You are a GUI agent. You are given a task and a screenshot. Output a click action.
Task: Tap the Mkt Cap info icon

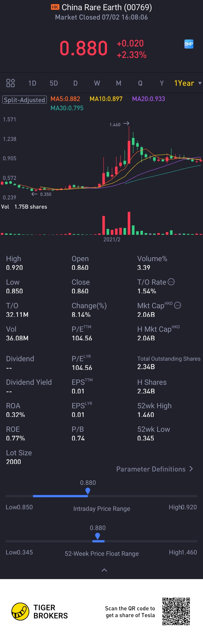pos(177,305)
